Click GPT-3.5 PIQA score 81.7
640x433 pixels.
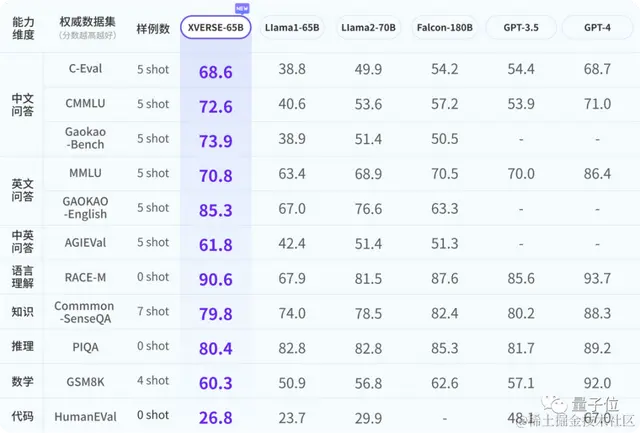pos(521,349)
